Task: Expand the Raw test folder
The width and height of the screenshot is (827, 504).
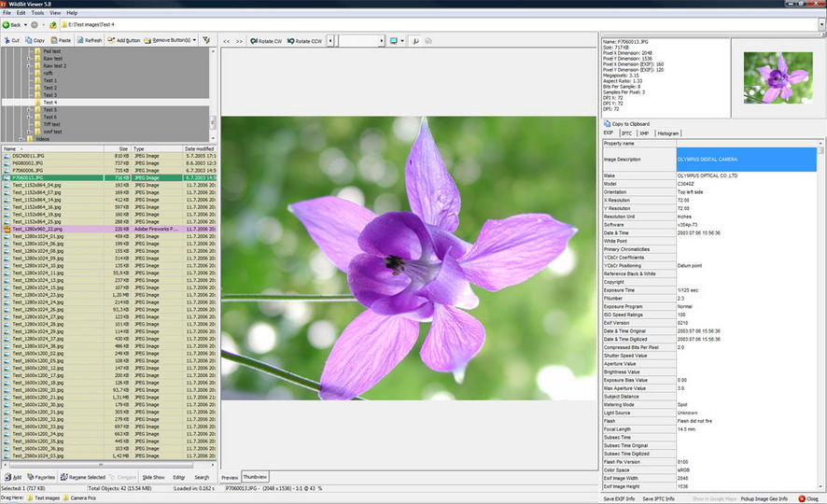Action: pos(29,59)
